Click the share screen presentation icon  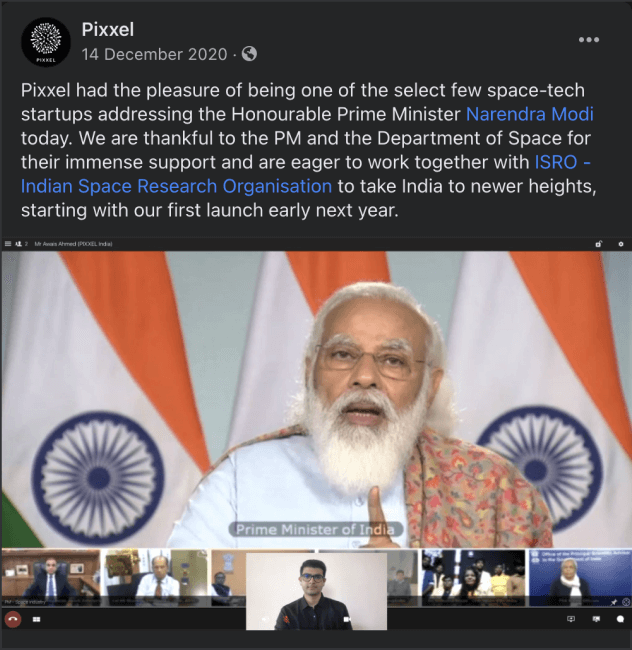(571, 619)
